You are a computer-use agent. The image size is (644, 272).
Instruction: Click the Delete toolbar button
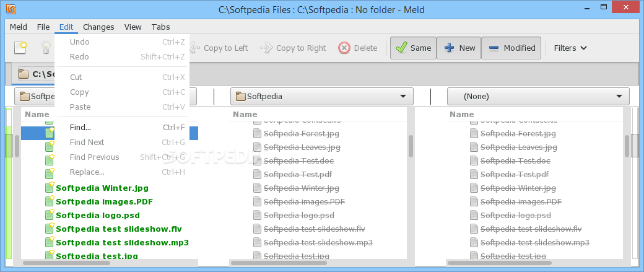point(357,48)
